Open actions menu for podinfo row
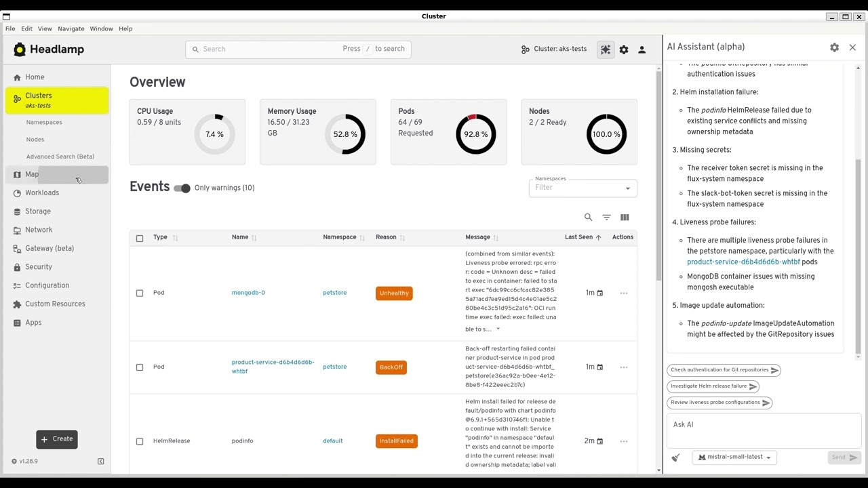The height and width of the screenshot is (488, 868). [x=623, y=441]
